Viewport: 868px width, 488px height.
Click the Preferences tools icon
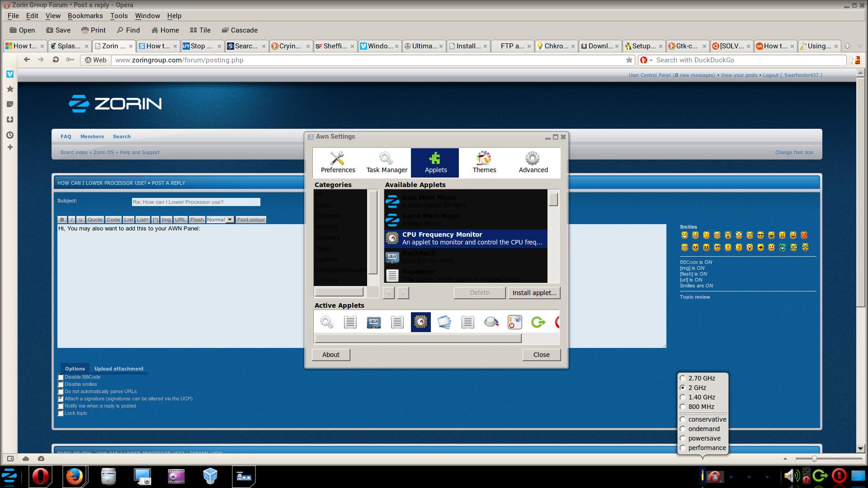click(337, 158)
